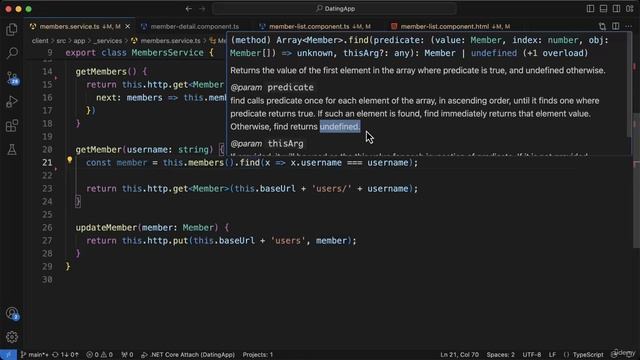The width and height of the screenshot is (640, 360).
Task: Open the Extensions view
Action: tap(12, 126)
